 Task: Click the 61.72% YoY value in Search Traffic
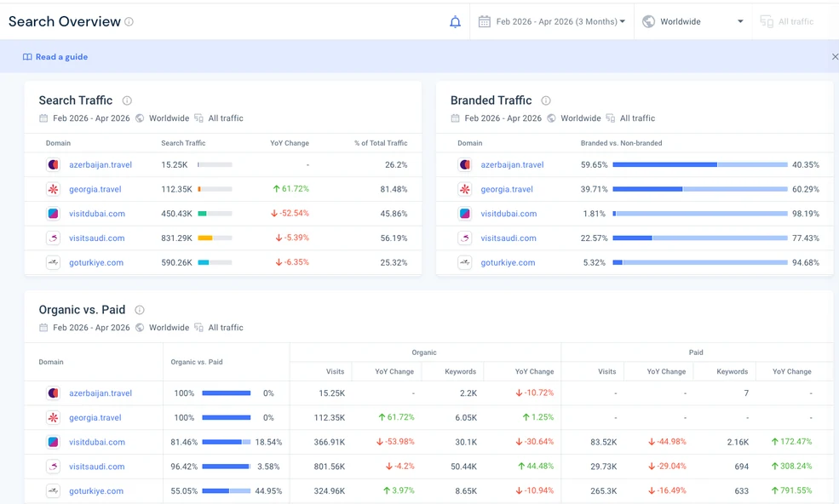coord(291,189)
